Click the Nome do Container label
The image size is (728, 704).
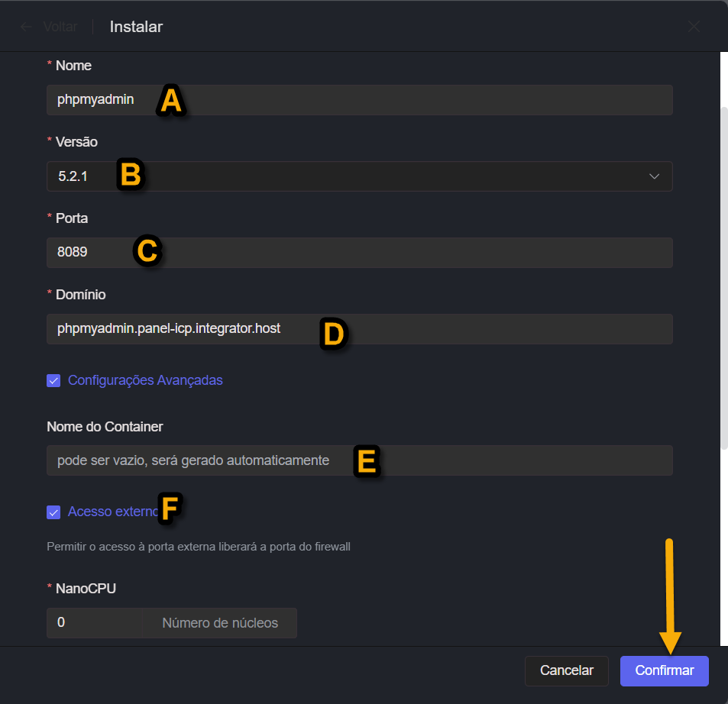tap(105, 426)
